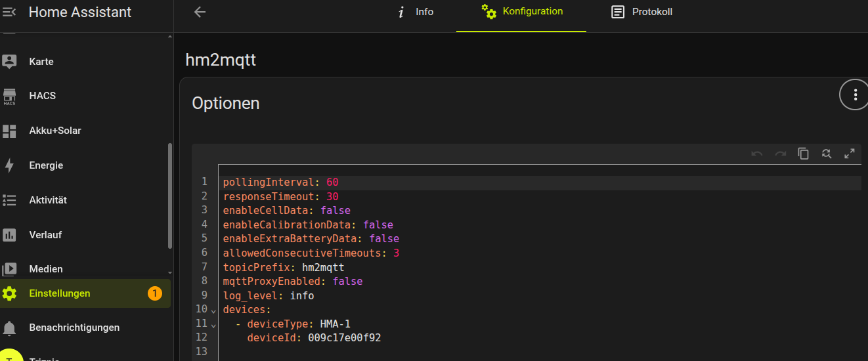This screenshot has width=868, height=361.
Task: Collapse the sidebar with the menu icon
Action: (x=9, y=12)
